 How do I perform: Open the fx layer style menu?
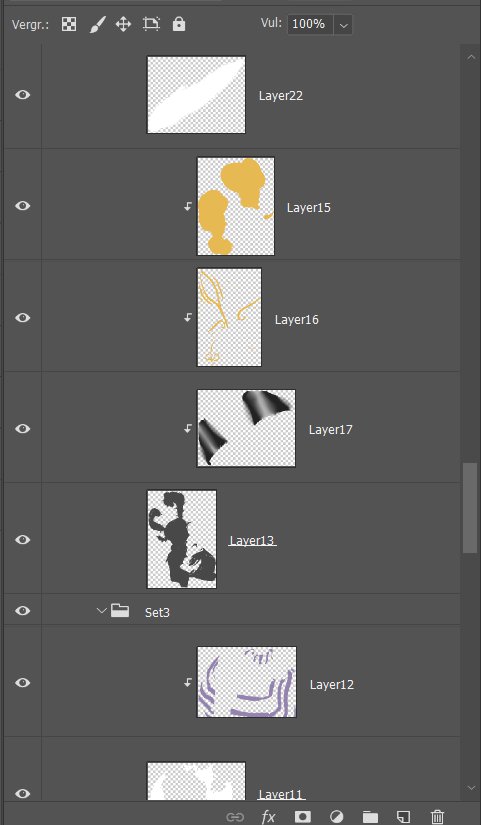point(268,817)
